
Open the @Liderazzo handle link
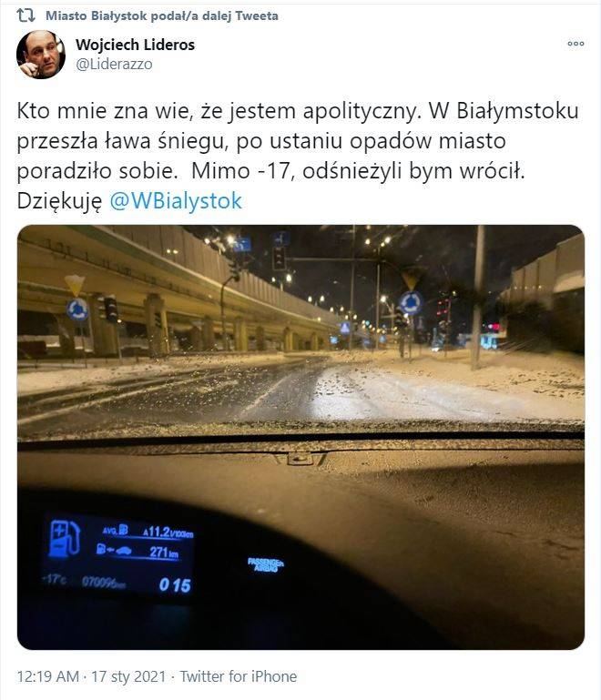click(x=114, y=65)
